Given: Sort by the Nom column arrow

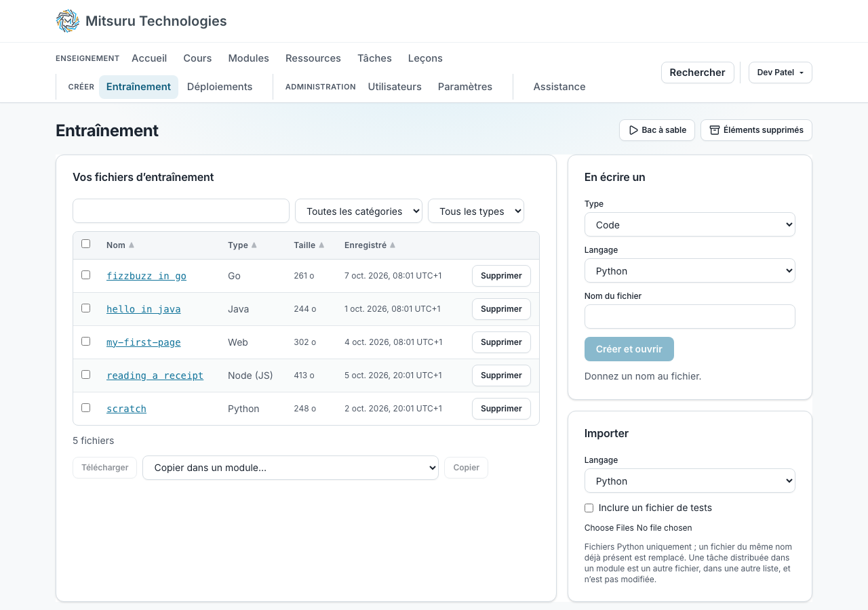Looking at the screenshot, I should coord(132,245).
